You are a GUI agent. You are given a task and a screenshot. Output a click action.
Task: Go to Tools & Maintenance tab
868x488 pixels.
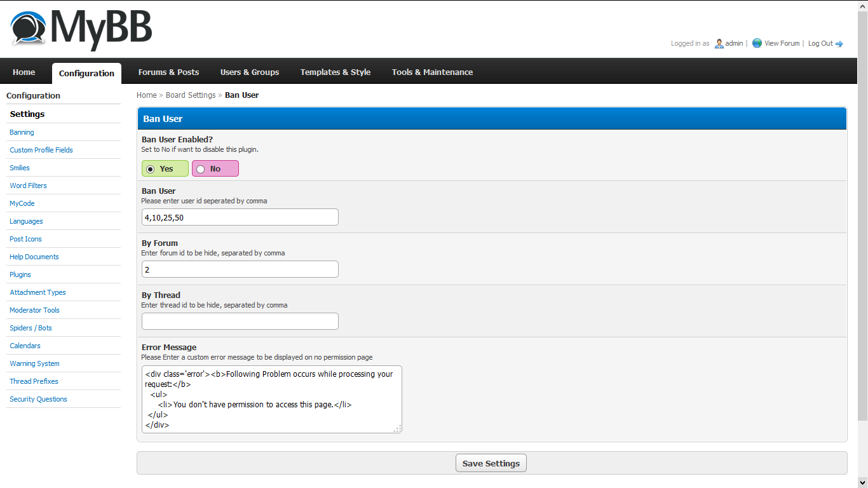432,72
